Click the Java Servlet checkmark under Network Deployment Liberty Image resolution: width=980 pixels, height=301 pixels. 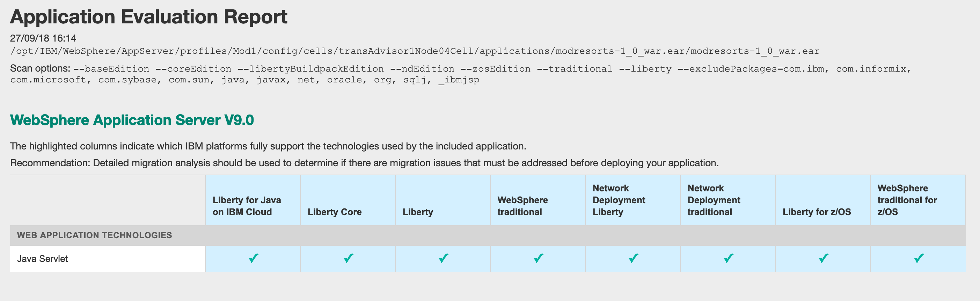point(634,258)
